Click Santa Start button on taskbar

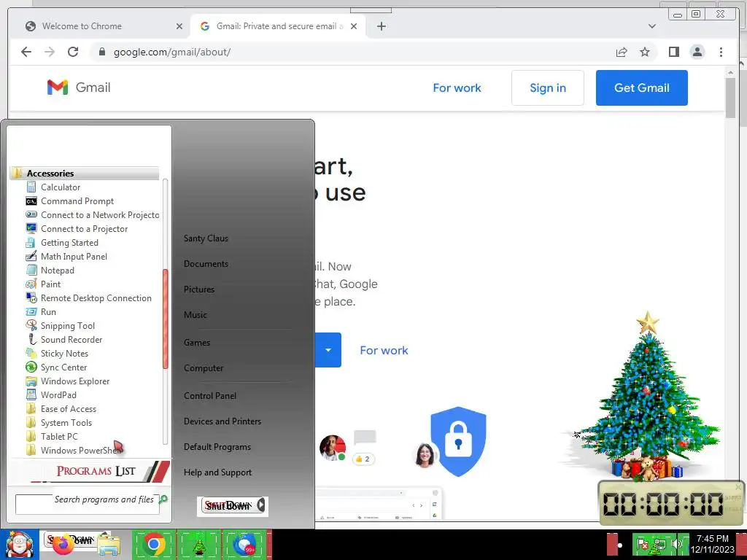tap(19, 545)
